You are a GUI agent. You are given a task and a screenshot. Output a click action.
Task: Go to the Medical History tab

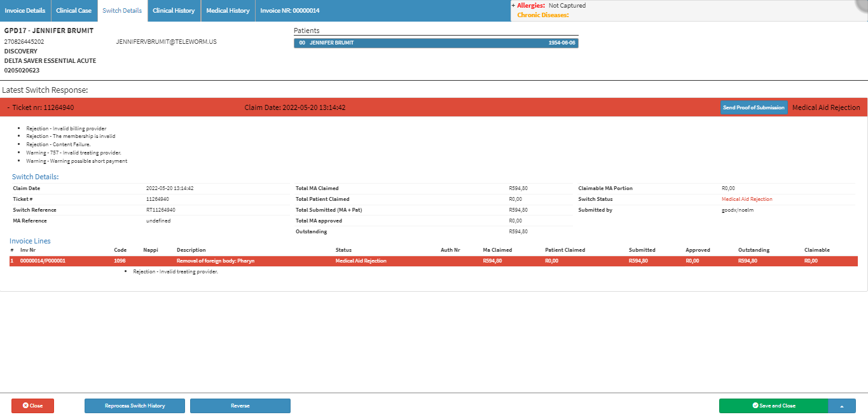coord(228,11)
